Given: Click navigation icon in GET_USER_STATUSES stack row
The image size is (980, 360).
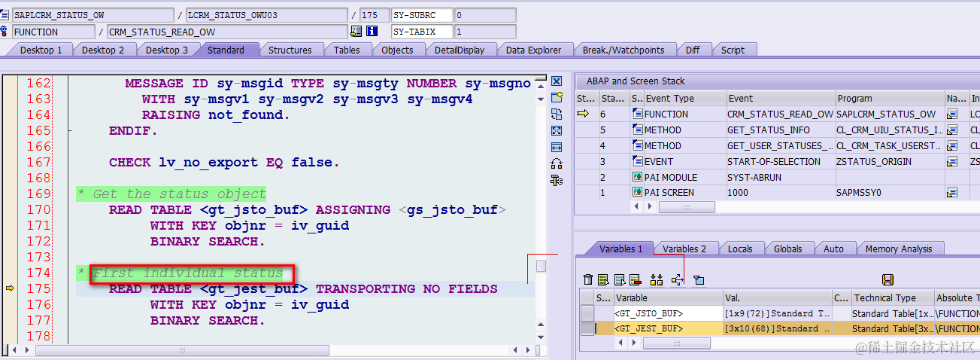Looking at the screenshot, I should 951,146.
